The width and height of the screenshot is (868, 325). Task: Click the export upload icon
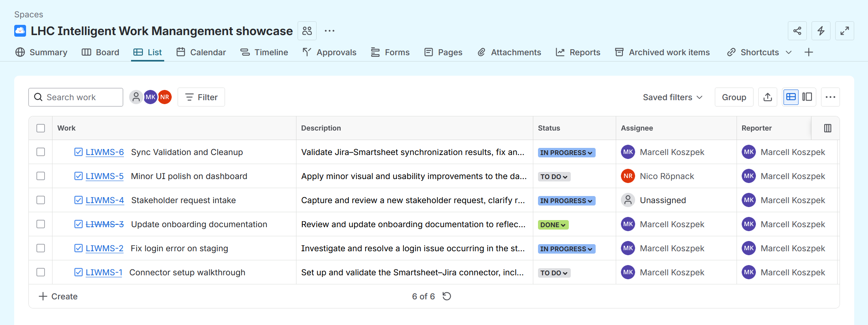pos(767,97)
